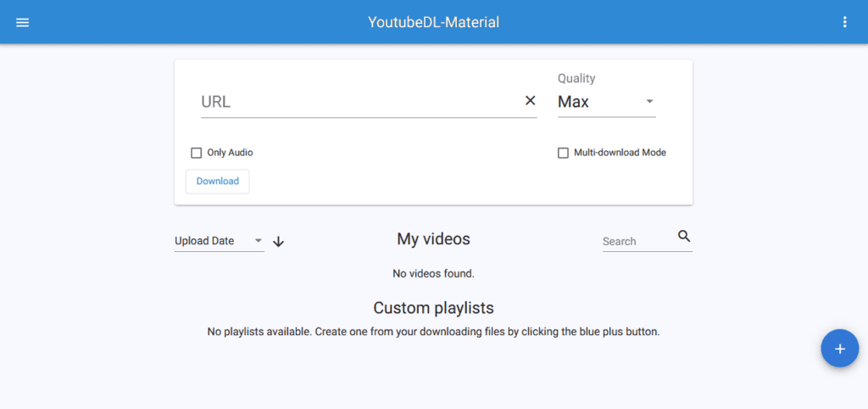Enable the Only Audio checkbox

196,153
